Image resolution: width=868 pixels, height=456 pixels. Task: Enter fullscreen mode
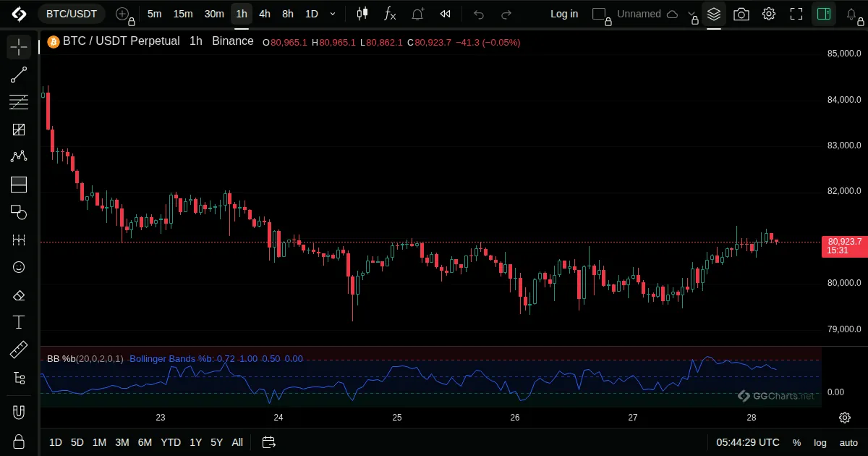coord(796,14)
